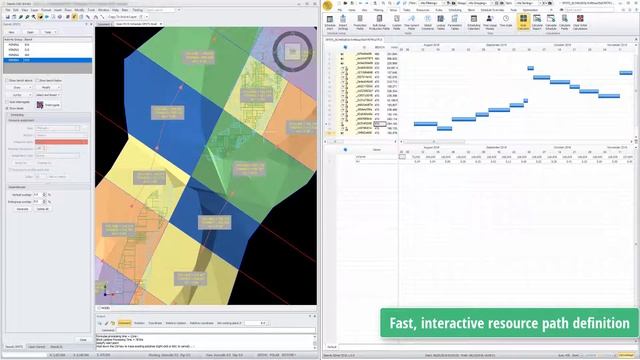The width and height of the screenshot is (640, 360).
Task: Click first Gantt bar in early August
Action: click(425, 124)
